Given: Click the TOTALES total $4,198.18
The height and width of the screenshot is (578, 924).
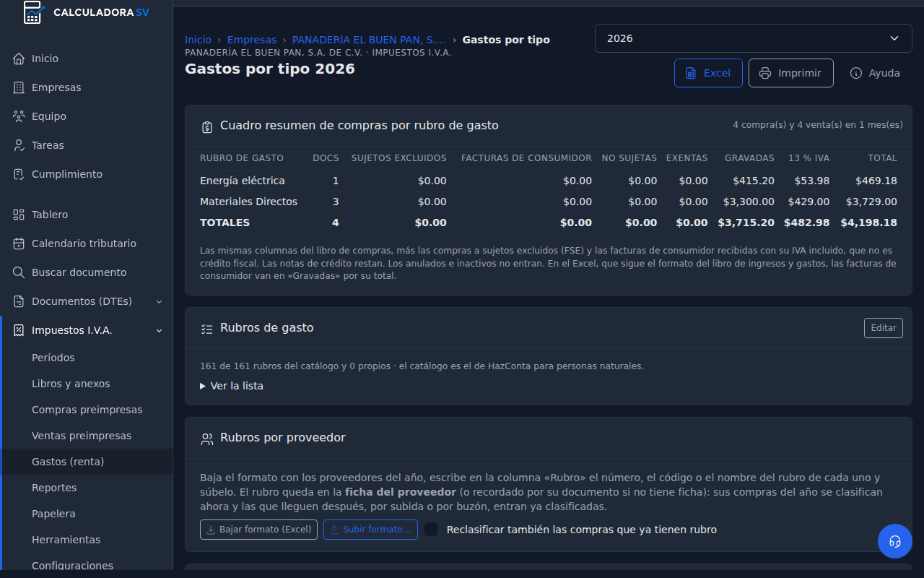Looking at the screenshot, I should click(x=869, y=223).
